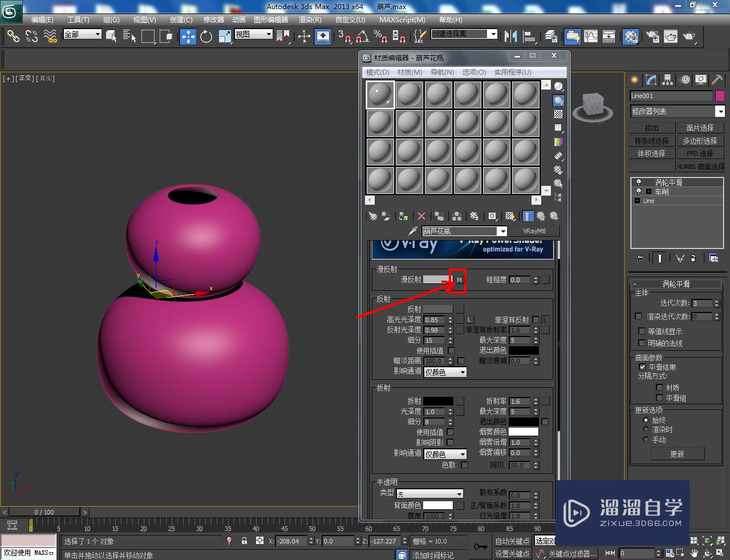This screenshot has width=730, height=560.
Task: Open the 修改器 menu
Action: [214, 19]
